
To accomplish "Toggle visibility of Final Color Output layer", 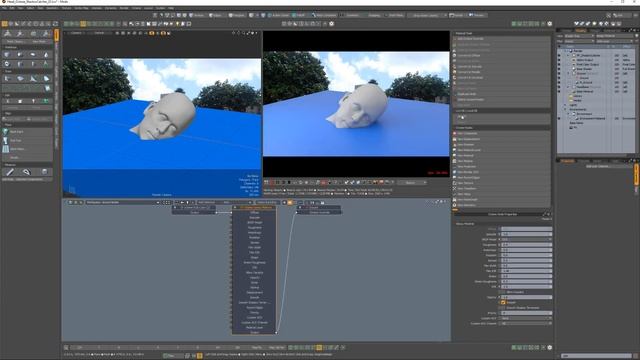I will point(559,64).
